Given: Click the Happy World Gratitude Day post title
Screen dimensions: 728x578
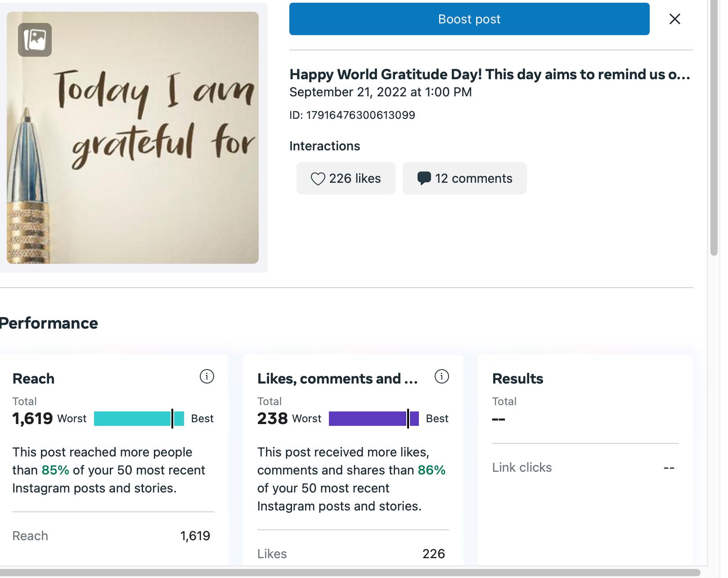Looking at the screenshot, I should (489, 74).
